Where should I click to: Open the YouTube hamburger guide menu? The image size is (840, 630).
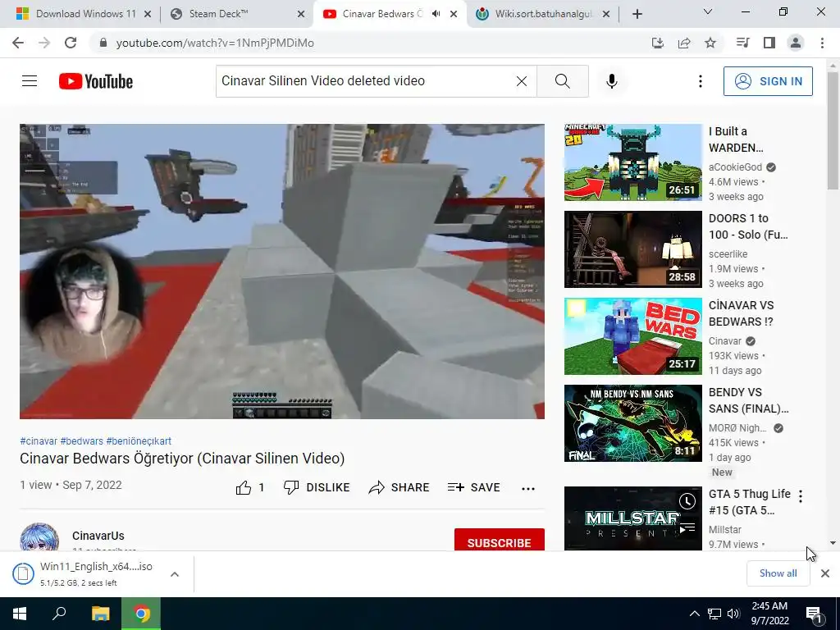[30, 81]
